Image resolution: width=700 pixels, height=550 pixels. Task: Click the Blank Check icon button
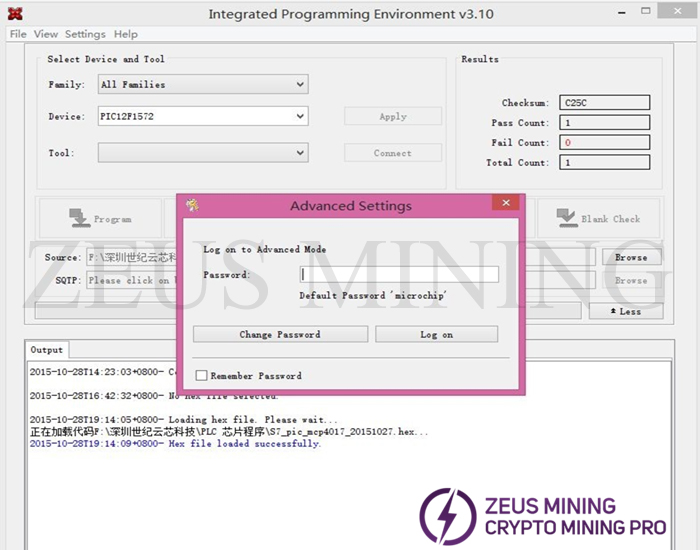pos(597,218)
